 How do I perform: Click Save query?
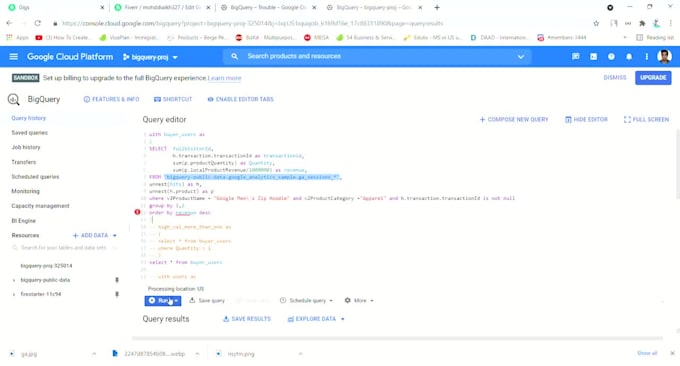coord(207,301)
